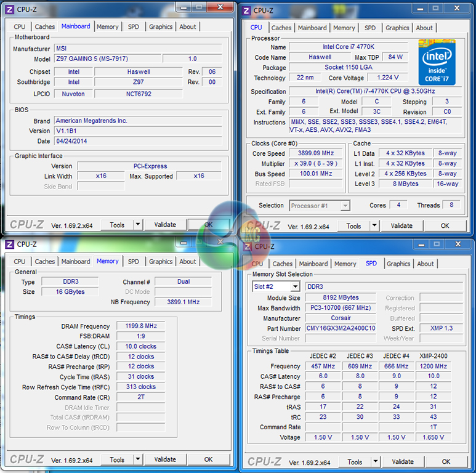Click the Intel Core i7 logo badge

click(x=437, y=62)
